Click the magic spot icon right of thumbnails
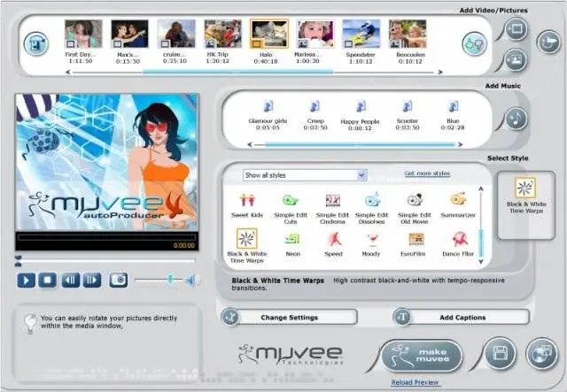Viewport: 567px width, 392px height. (474, 43)
